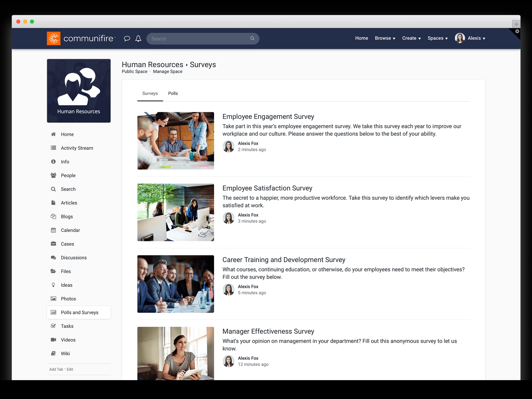Click the Cases briefcase icon

click(53, 244)
